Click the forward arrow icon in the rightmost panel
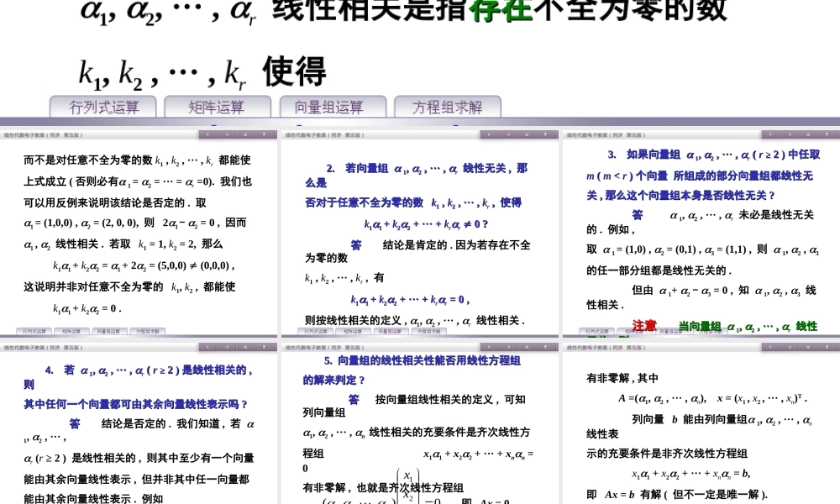The width and height of the screenshot is (840, 504). click(789, 134)
